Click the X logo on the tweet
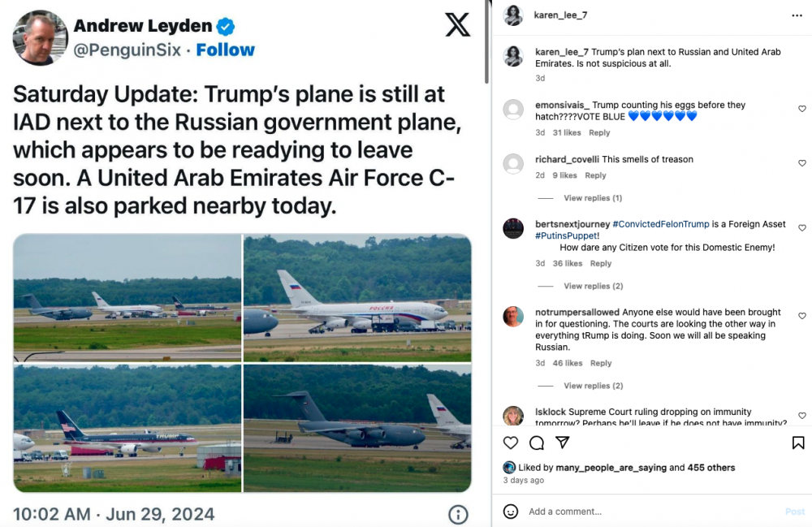812x527 pixels. [x=458, y=25]
